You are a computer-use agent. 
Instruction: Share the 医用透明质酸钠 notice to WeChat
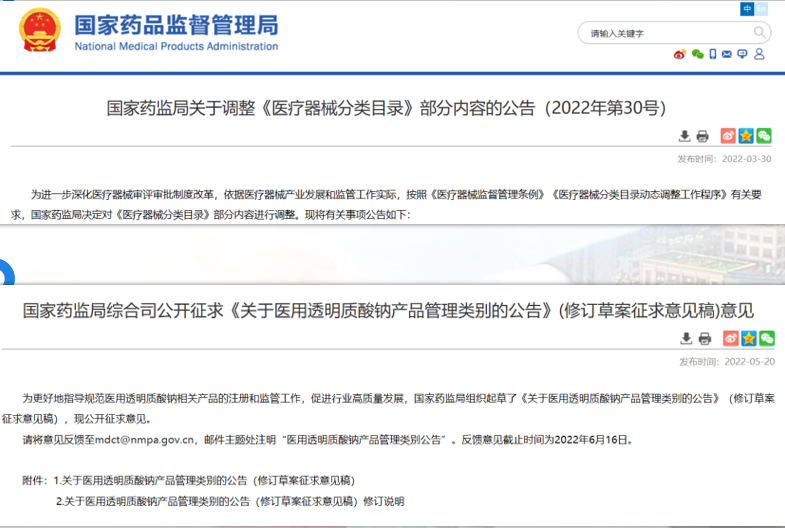pyautogui.click(x=764, y=339)
